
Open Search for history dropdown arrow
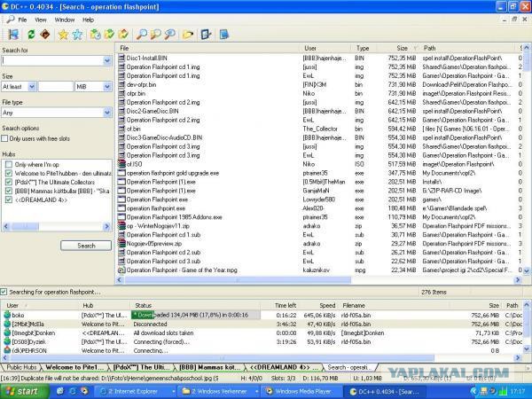coord(107,60)
